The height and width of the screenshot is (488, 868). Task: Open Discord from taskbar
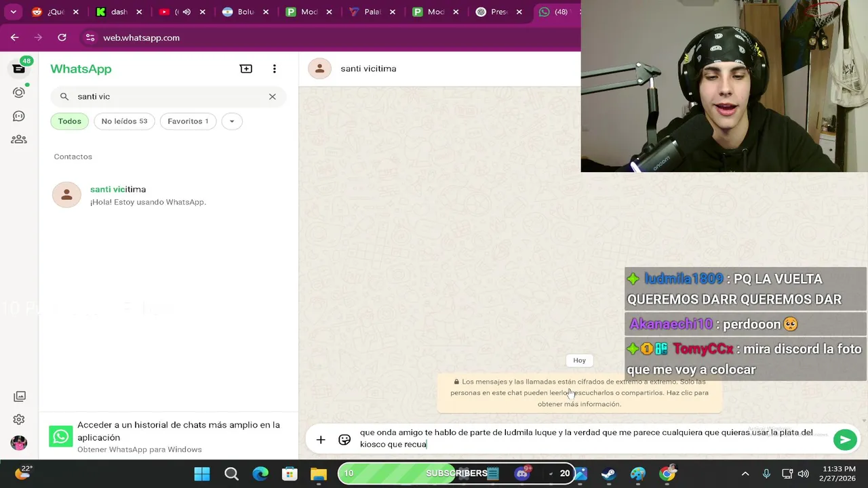pyautogui.click(x=522, y=473)
